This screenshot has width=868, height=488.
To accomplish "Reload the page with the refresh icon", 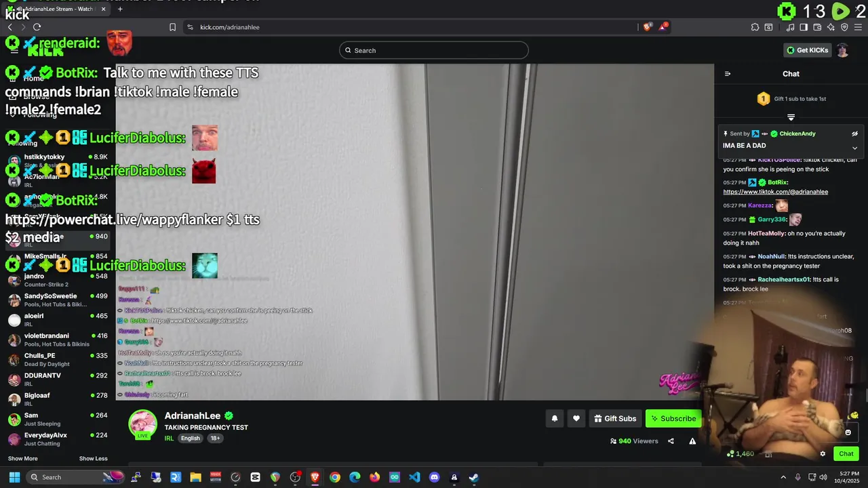I will coord(37,27).
